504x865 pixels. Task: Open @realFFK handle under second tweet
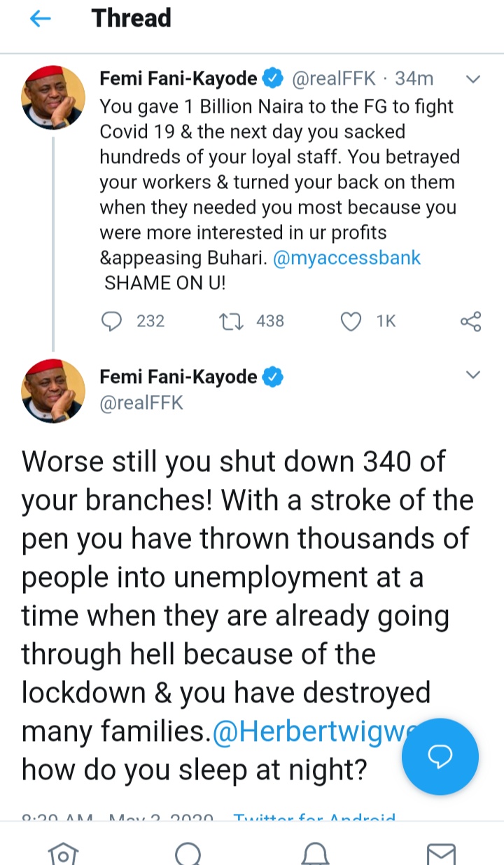pyautogui.click(x=141, y=403)
